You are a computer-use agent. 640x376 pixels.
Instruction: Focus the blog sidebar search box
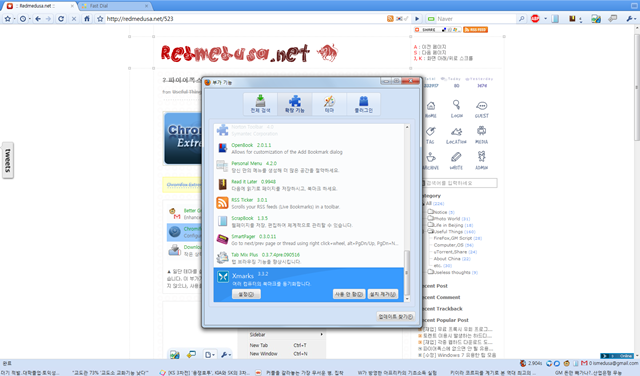[x=460, y=183]
